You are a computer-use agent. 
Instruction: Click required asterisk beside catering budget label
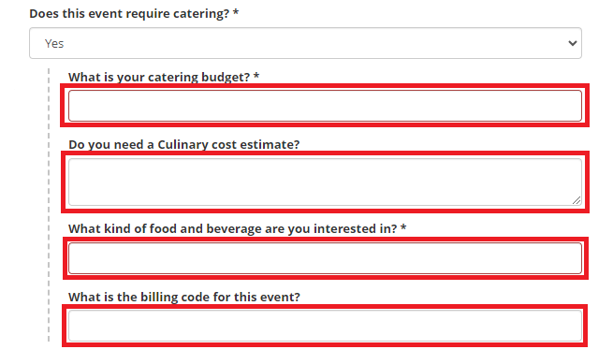tap(256, 76)
